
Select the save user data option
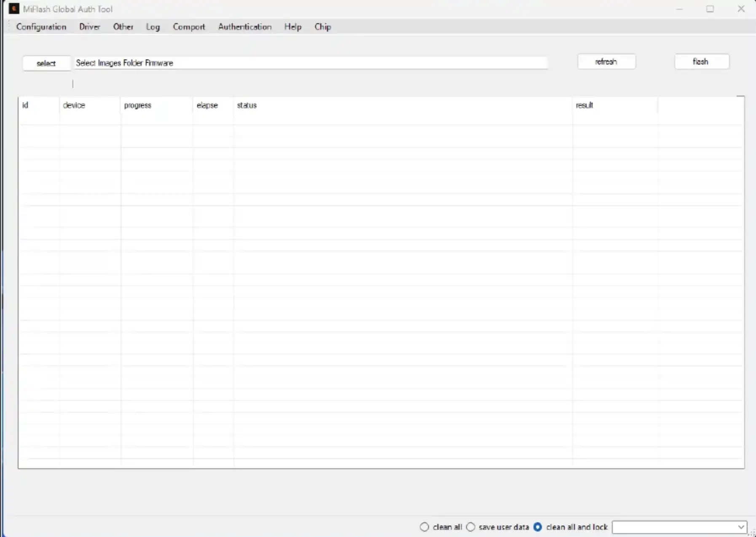[471, 527]
